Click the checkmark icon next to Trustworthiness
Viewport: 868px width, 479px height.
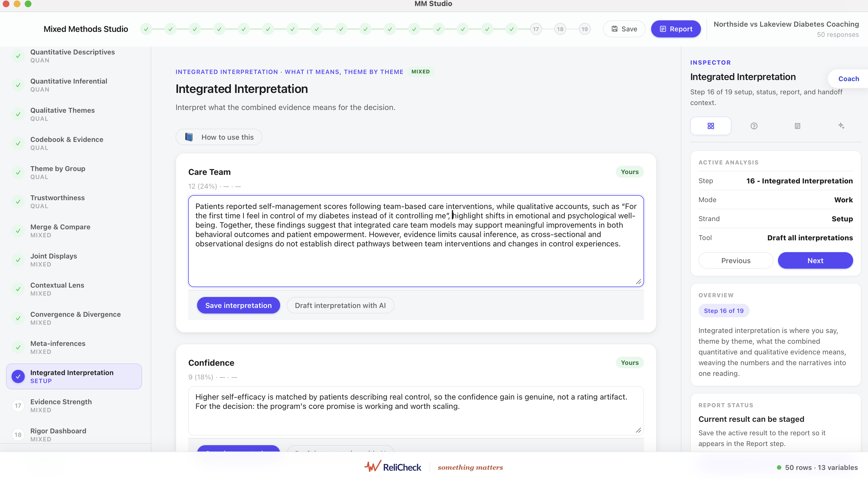pyautogui.click(x=18, y=202)
